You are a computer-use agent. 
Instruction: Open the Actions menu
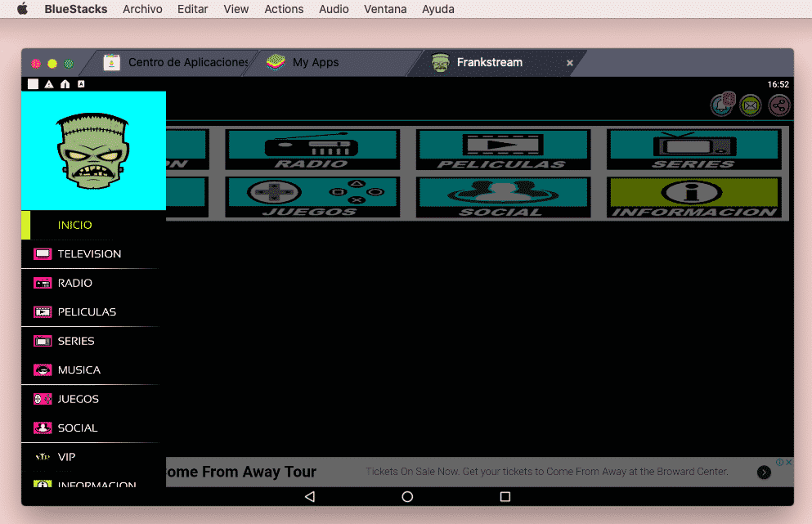point(284,9)
